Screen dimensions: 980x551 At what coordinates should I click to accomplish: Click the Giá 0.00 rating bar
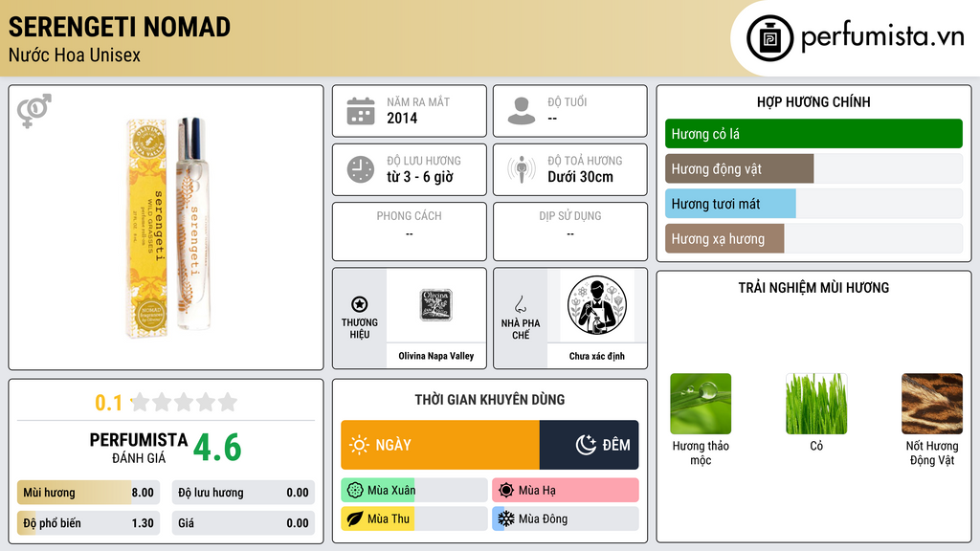click(x=243, y=523)
